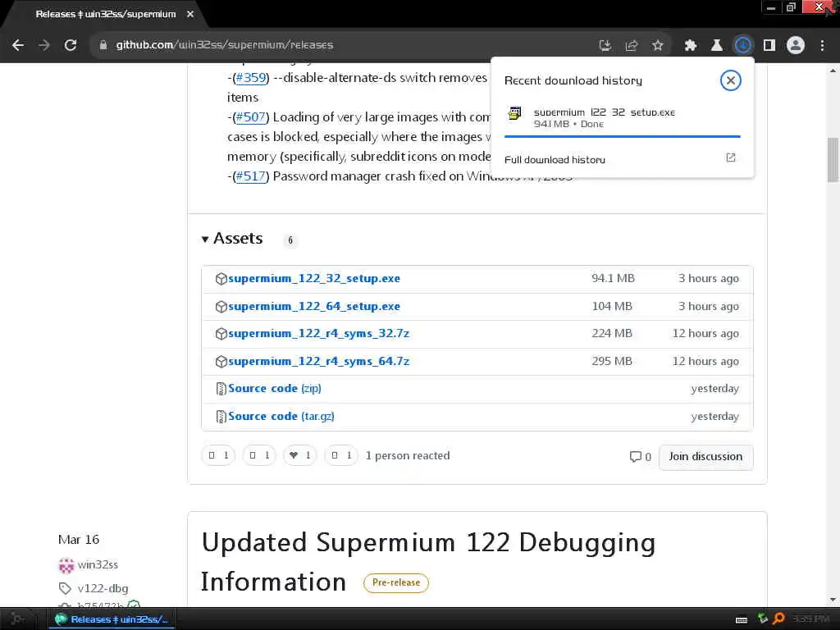Click the magnifier search tray icon
This screenshot has width=840, height=630.
[779, 619]
